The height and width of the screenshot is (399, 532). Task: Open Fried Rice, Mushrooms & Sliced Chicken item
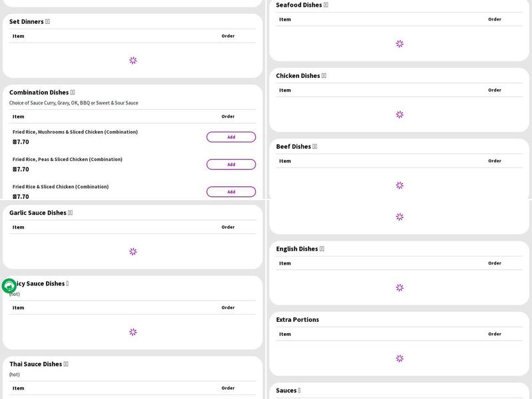75,132
